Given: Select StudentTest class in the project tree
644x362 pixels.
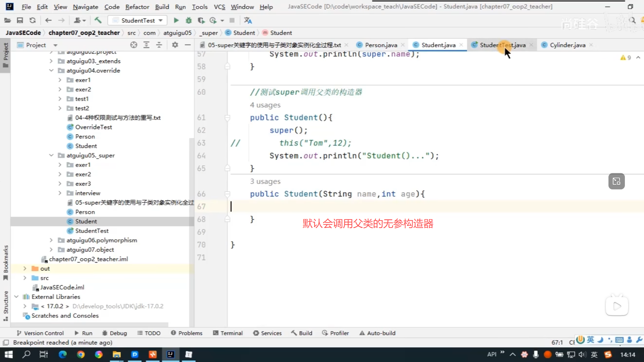Looking at the screenshot, I should [x=92, y=231].
